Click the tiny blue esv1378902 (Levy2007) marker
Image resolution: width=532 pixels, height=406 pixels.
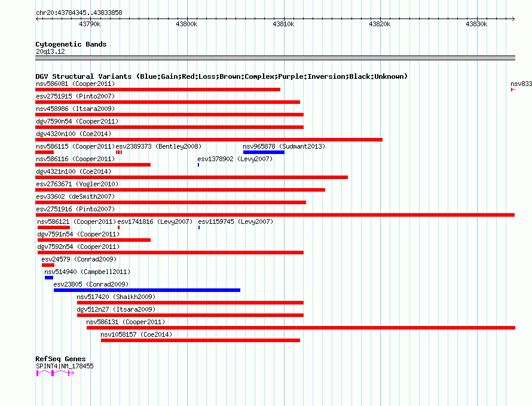(x=198, y=165)
